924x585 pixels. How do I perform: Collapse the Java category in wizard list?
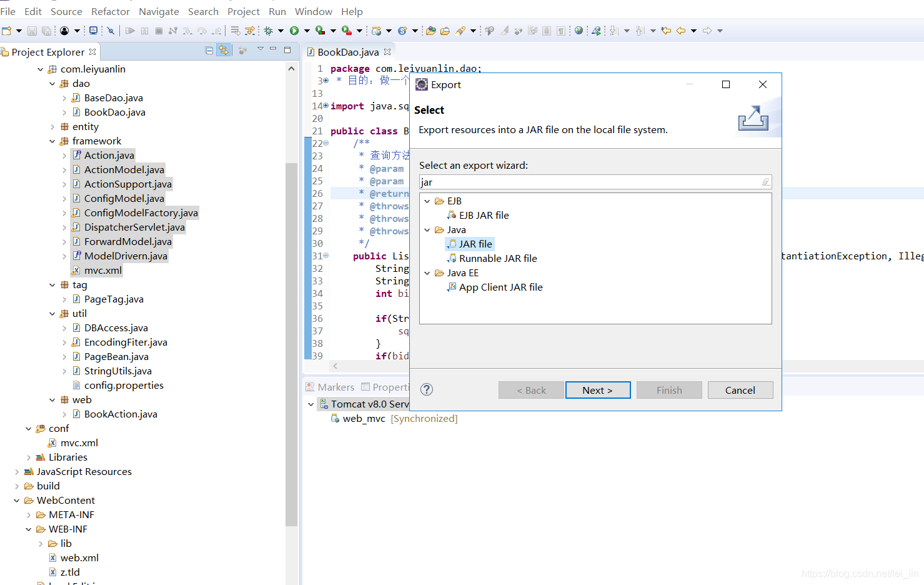(x=427, y=230)
